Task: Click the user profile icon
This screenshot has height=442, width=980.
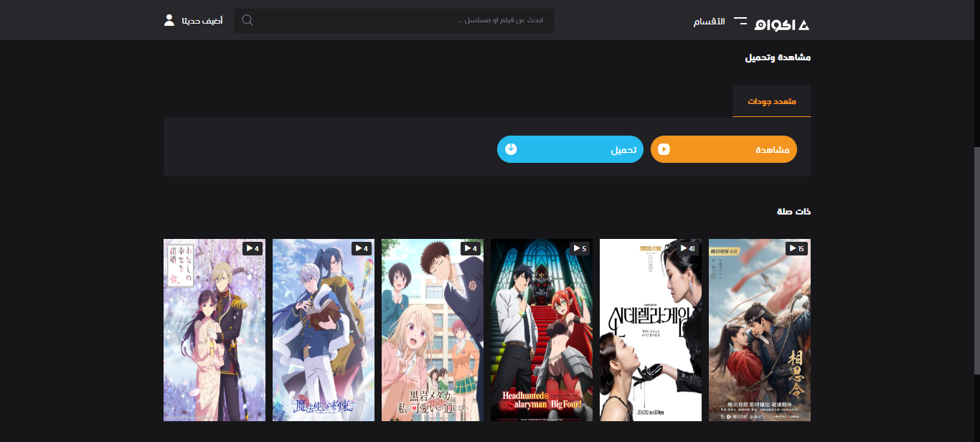Action: point(169,20)
